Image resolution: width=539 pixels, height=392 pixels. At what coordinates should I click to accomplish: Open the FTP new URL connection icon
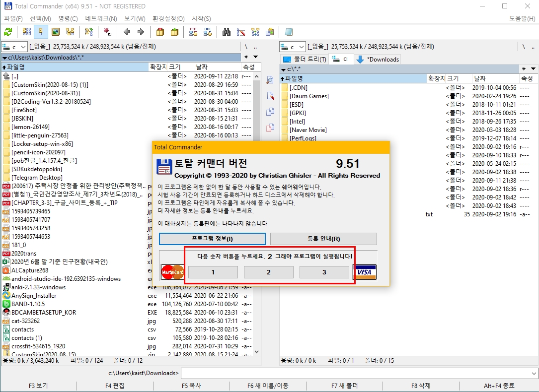click(x=208, y=32)
